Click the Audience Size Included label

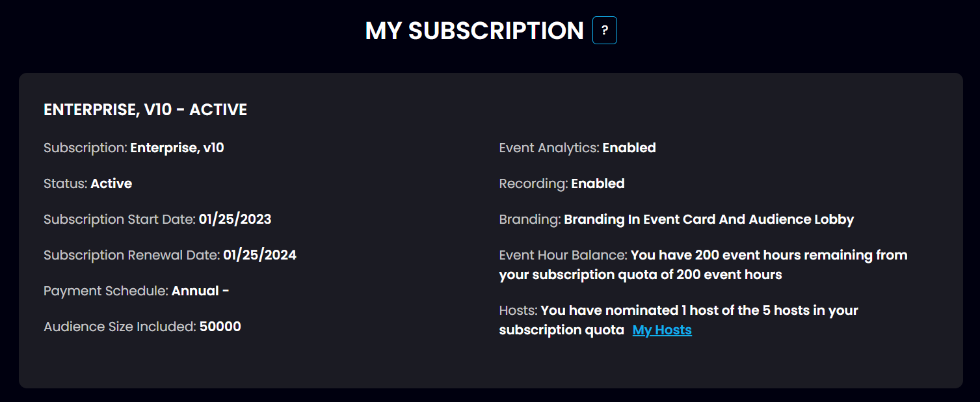120,327
